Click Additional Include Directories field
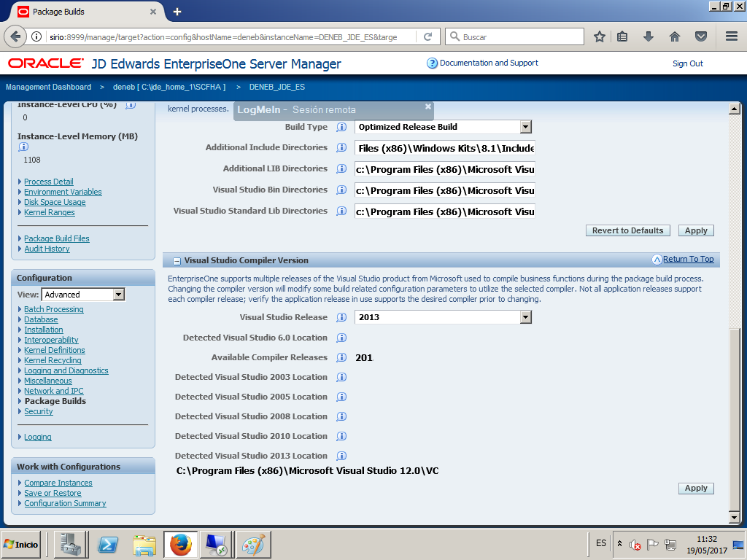 (x=444, y=148)
